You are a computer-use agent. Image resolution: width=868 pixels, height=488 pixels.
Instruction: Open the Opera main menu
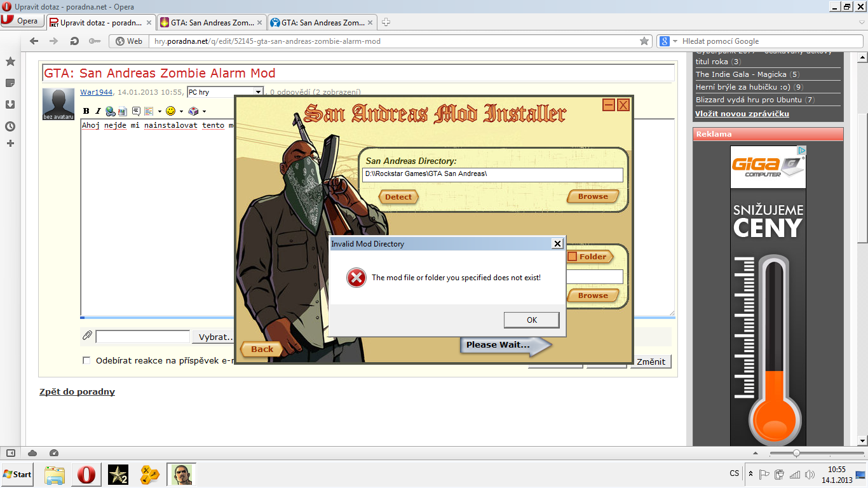(22, 21)
